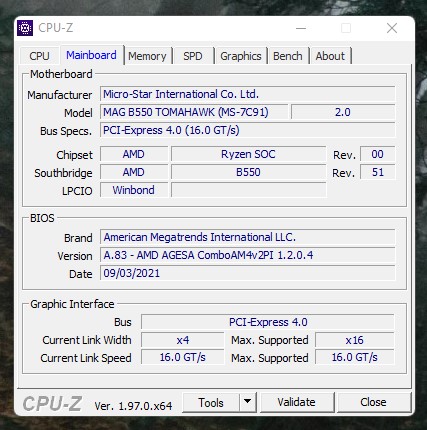Open the Graphics tab

241,56
